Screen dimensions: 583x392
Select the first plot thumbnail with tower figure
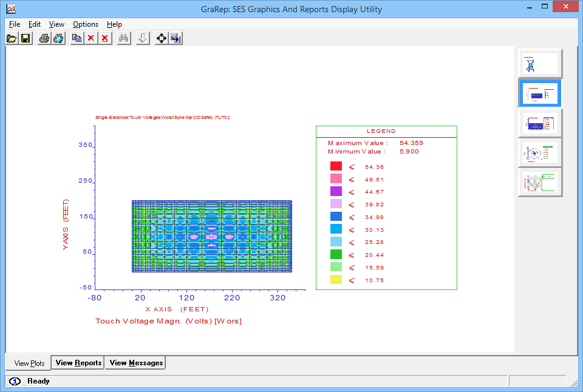point(540,64)
